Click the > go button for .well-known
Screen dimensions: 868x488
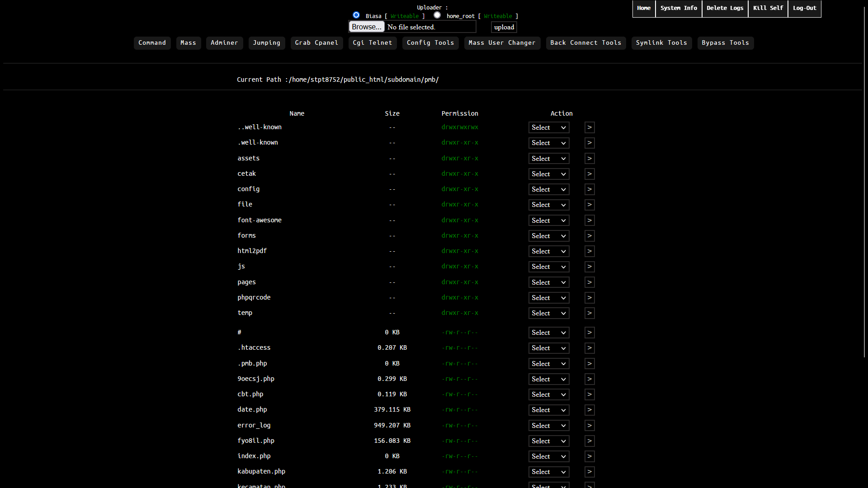point(590,143)
